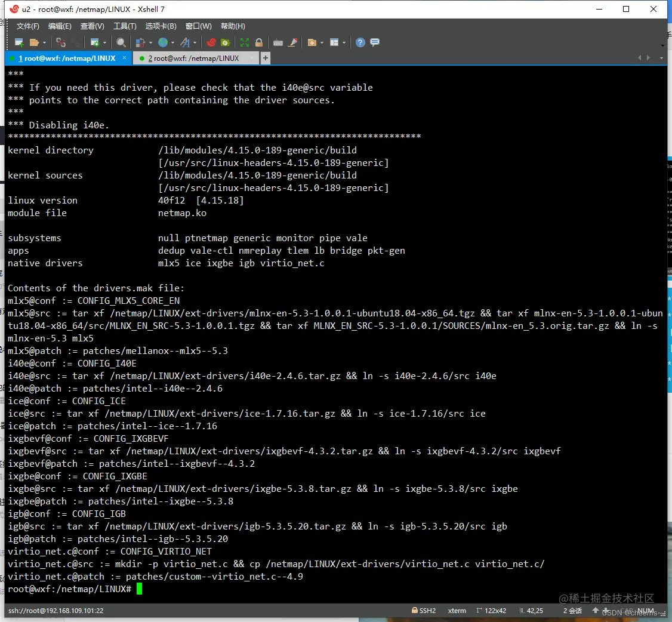Click the up arrow in the status bar
Viewport: 672px width, 622px height.
point(595,610)
